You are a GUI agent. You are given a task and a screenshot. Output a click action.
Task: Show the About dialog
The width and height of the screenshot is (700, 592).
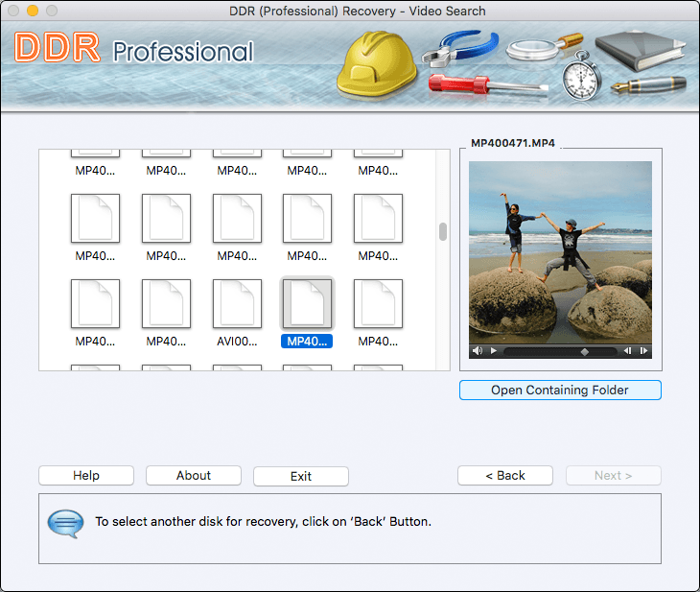click(194, 475)
